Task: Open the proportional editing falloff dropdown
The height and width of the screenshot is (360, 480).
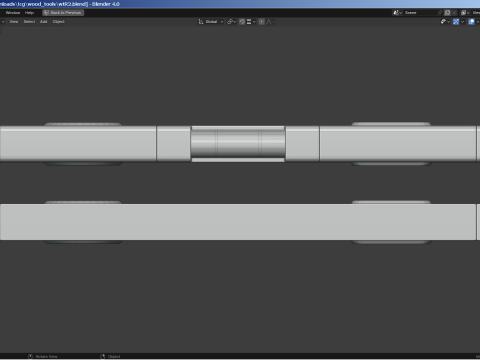Action: pos(270,22)
